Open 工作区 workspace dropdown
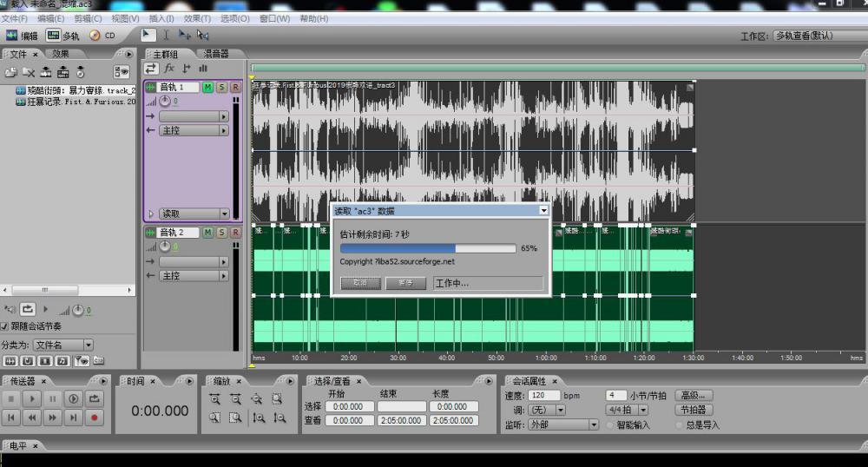This screenshot has width=868, height=467. [x=820, y=36]
